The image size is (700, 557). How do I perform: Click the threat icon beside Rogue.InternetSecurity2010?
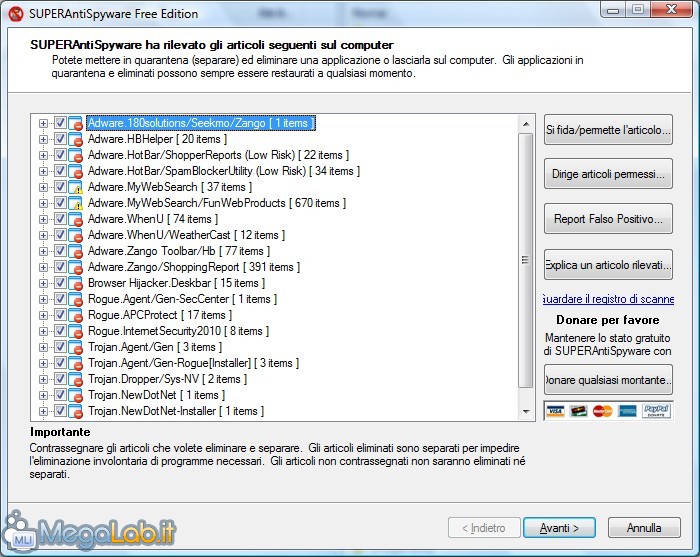pos(75,332)
